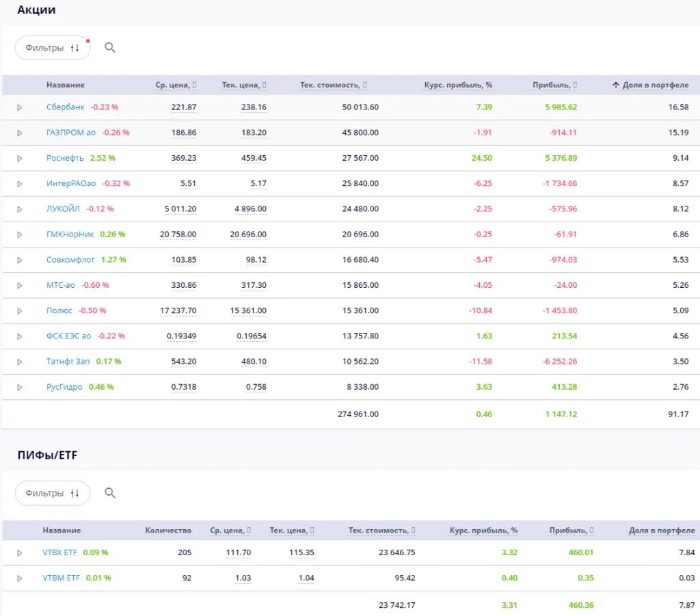
Task: Click search icon in Акции section
Action: (110, 48)
